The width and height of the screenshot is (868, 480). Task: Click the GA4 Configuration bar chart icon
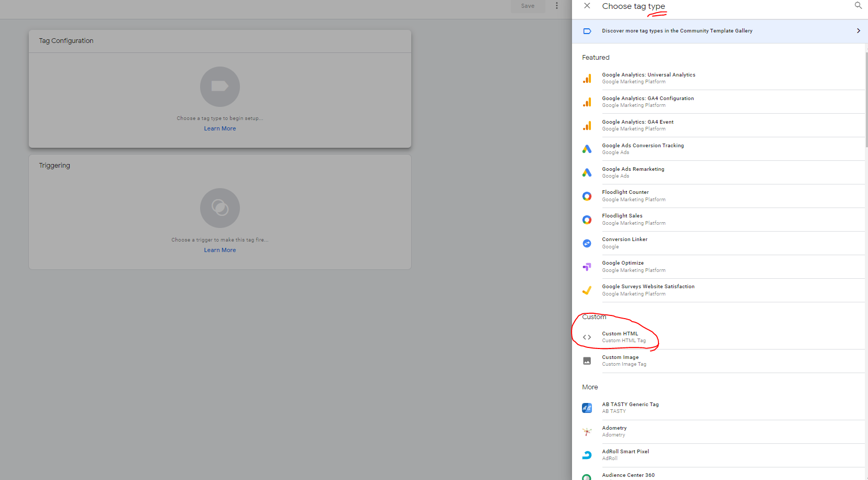coord(587,102)
